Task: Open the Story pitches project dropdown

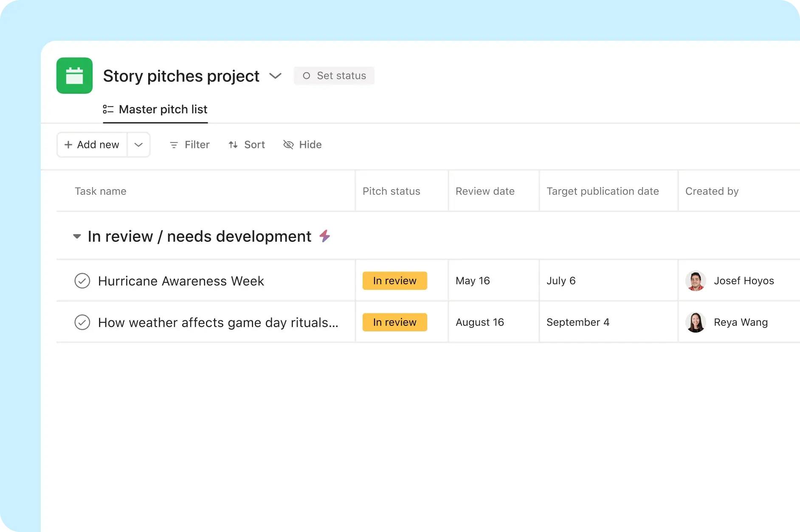Action: (x=275, y=76)
